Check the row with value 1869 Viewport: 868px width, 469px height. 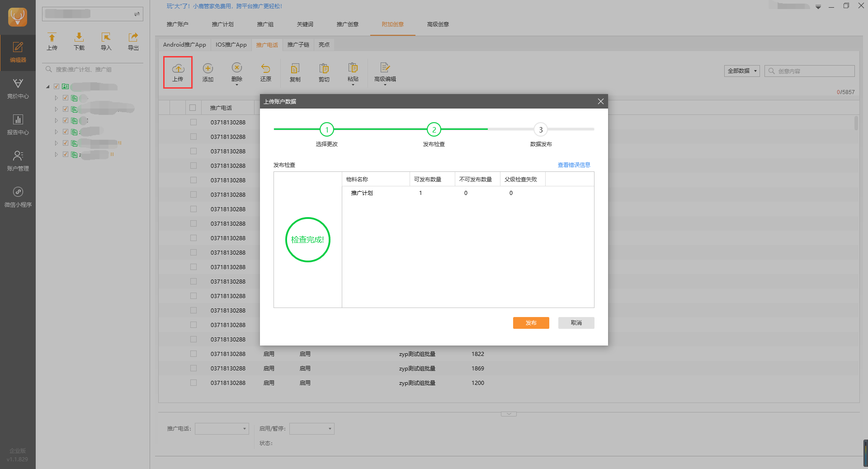(193, 368)
